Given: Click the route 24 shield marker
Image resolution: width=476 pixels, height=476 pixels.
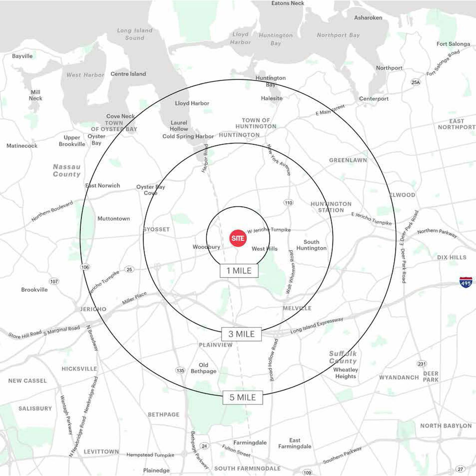Looking at the screenshot, I should 204,446.
